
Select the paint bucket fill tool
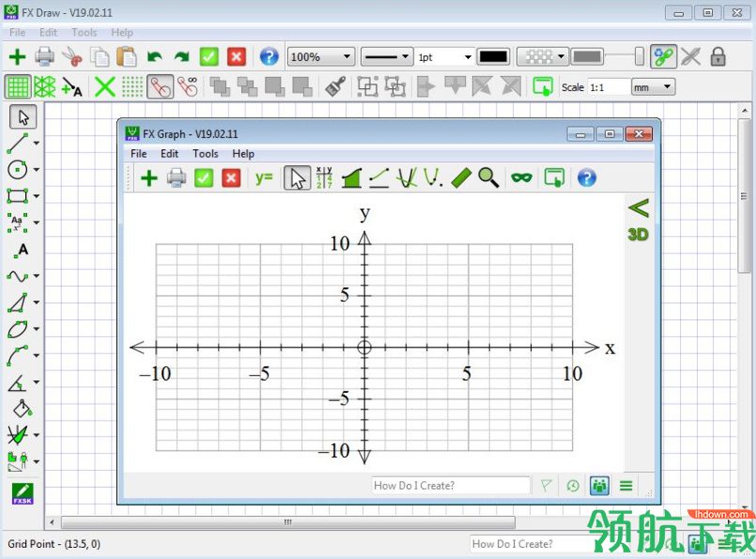tap(23, 409)
